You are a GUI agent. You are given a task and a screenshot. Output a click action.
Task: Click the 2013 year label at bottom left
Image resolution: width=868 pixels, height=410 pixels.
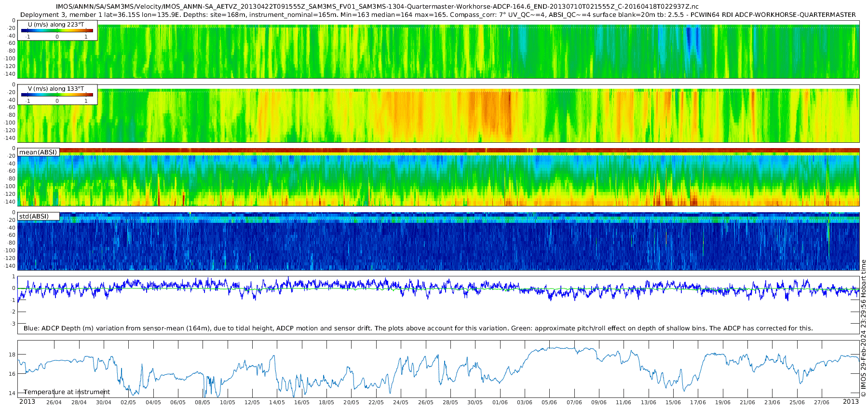27,402
